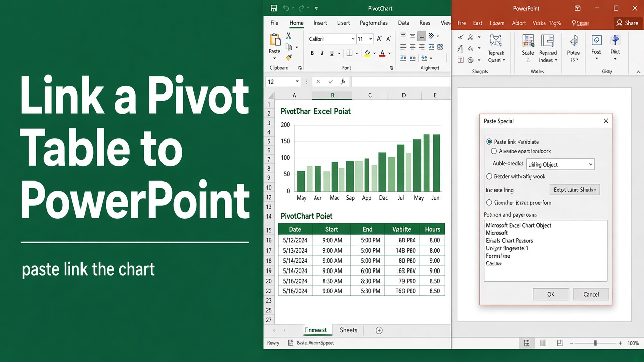This screenshot has width=644, height=362.
Task: Select the Berder withrafig wook radio button
Action: pyautogui.click(x=489, y=177)
